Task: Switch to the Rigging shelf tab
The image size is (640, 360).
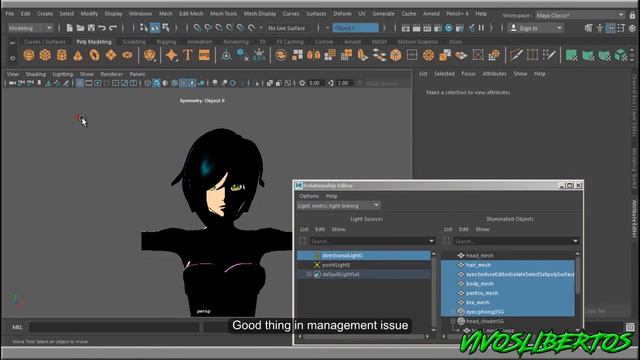Action: [x=166, y=42]
